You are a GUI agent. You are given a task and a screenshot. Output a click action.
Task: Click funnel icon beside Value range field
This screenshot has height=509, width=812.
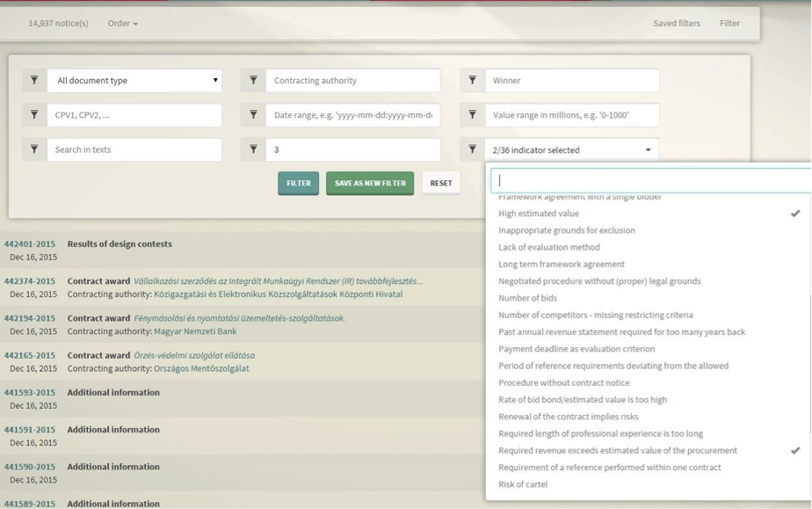[472, 115]
